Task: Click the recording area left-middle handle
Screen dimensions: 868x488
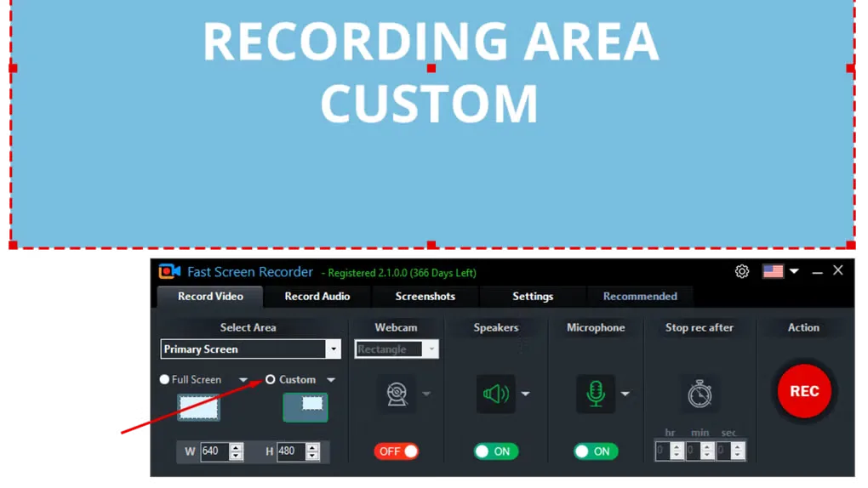Action: pyautogui.click(x=14, y=68)
